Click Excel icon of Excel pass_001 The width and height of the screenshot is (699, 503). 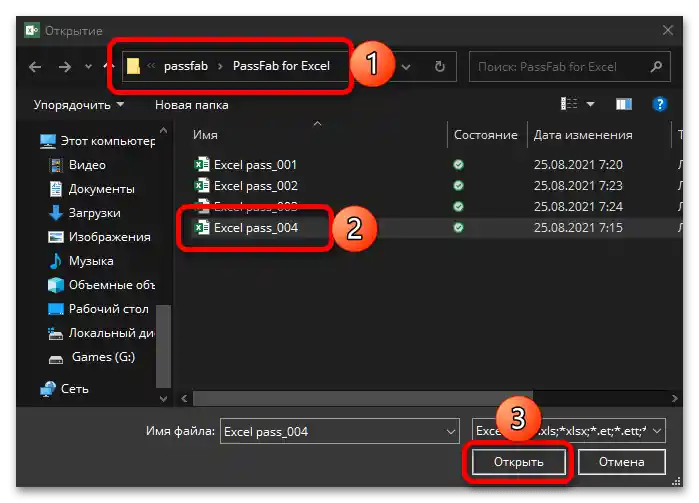(202, 165)
